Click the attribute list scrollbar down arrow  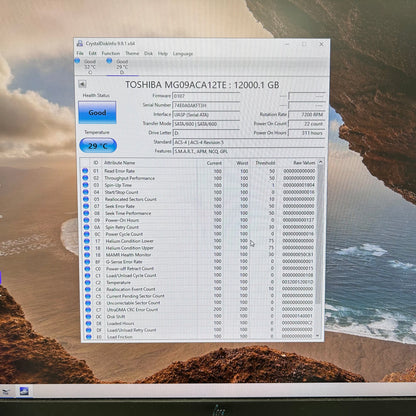click(318, 336)
